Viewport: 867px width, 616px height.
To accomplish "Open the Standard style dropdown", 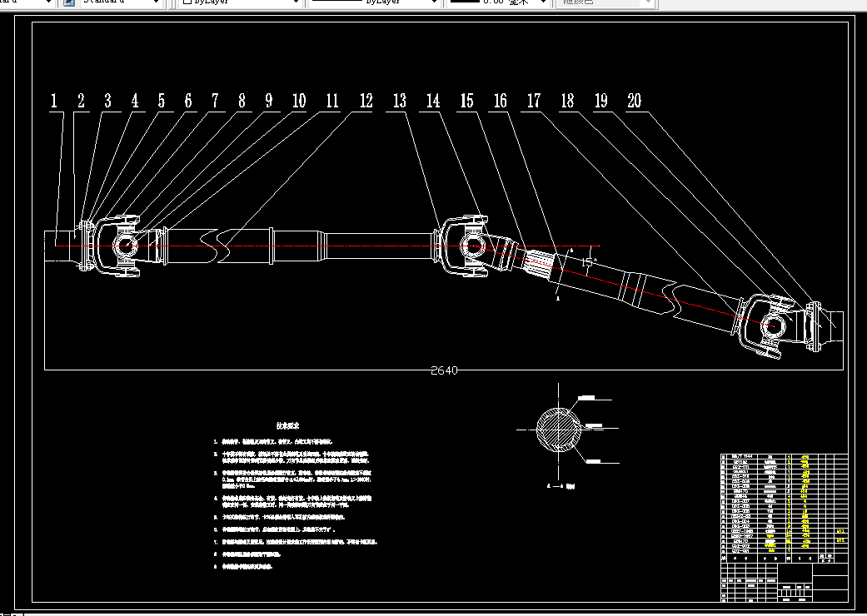I will coord(122,2).
